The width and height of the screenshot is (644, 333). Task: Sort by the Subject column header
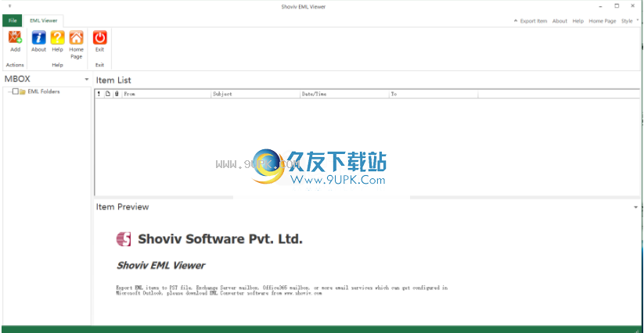pos(255,94)
